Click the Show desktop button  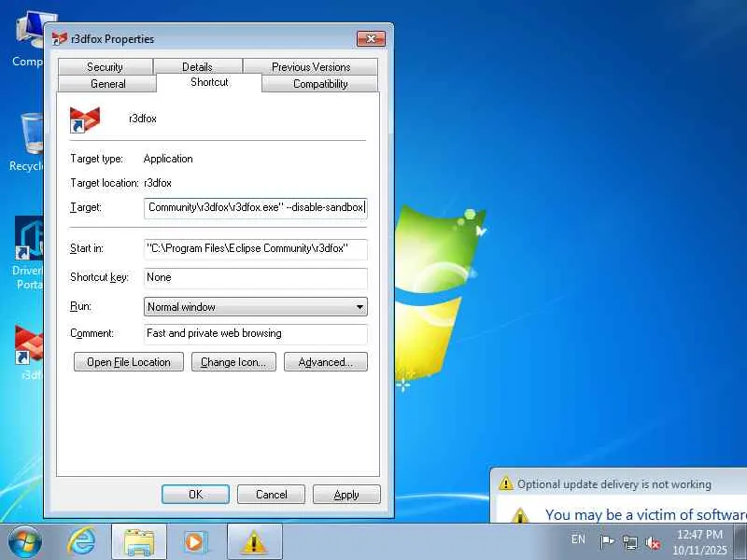click(x=740, y=542)
